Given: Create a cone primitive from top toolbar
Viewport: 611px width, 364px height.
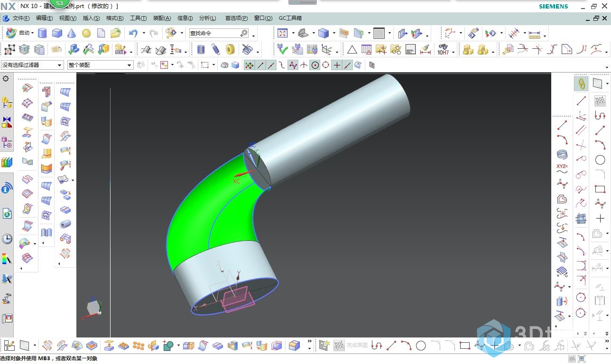Looking at the screenshot, I should 72,33.
